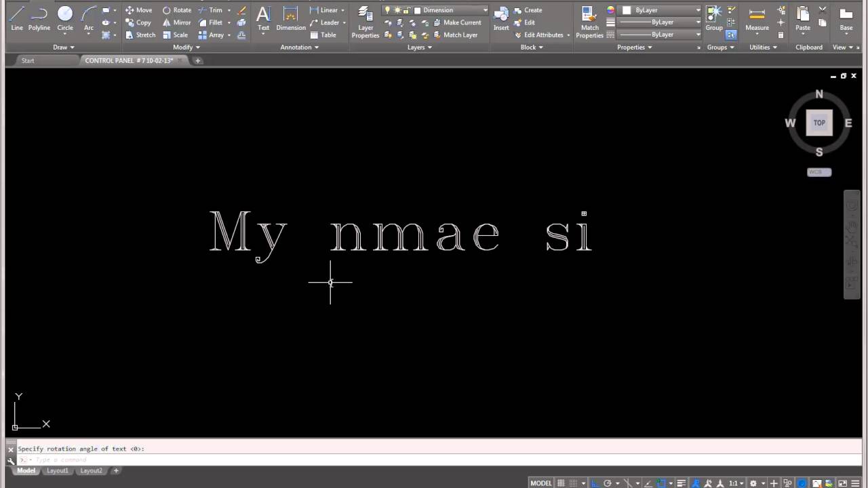Open the object color wheel icon
868x488 pixels.
pos(610,10)
